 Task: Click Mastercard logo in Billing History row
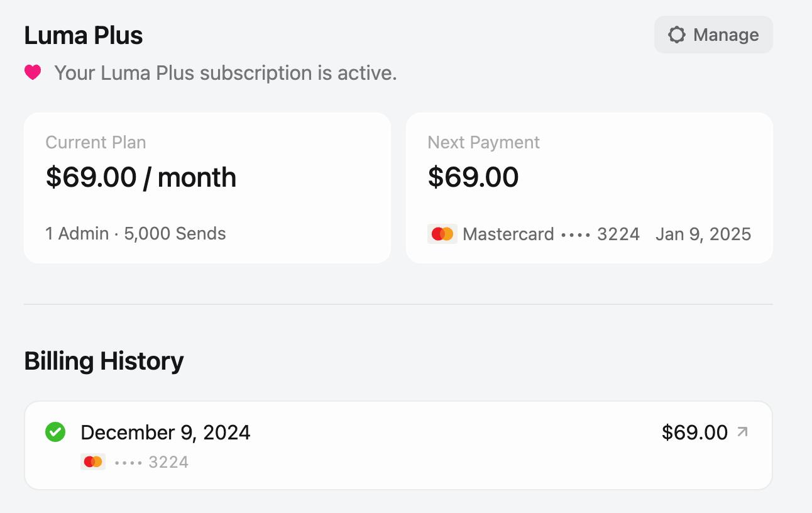[x=93, y=462]
